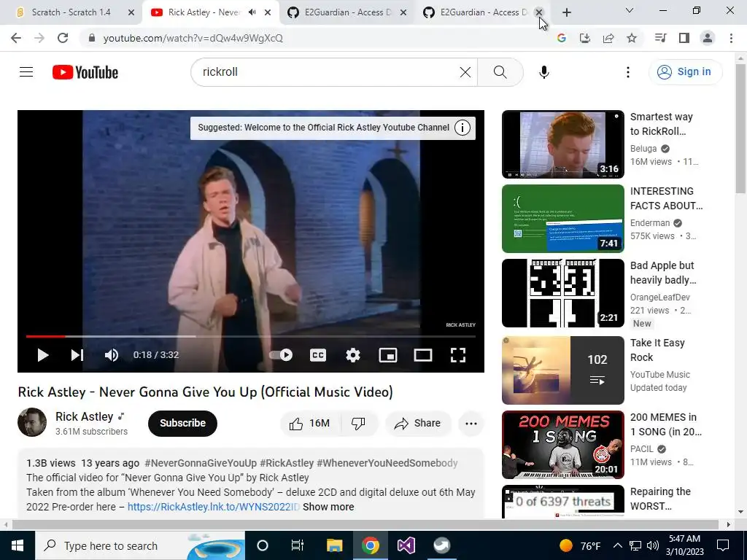Open the Rick Astley channel name link
Viewport: 747px width, 560px height.
(85, 416)
